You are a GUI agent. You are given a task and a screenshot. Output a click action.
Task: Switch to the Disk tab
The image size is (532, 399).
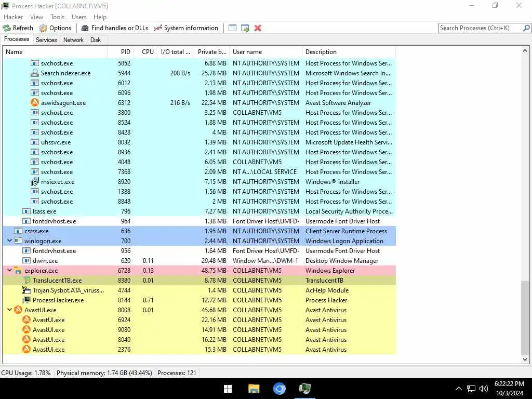pyautogui.click(x=96, y=40)
